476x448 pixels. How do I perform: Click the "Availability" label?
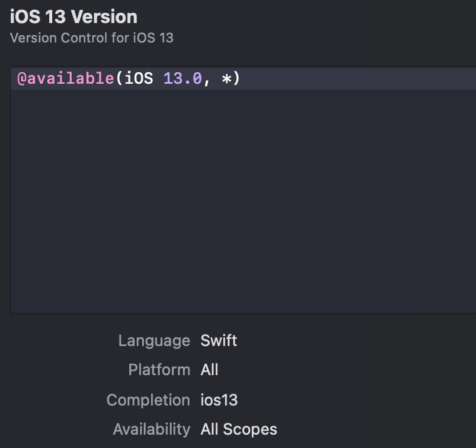pyautogui.click(x=152, y=429)
